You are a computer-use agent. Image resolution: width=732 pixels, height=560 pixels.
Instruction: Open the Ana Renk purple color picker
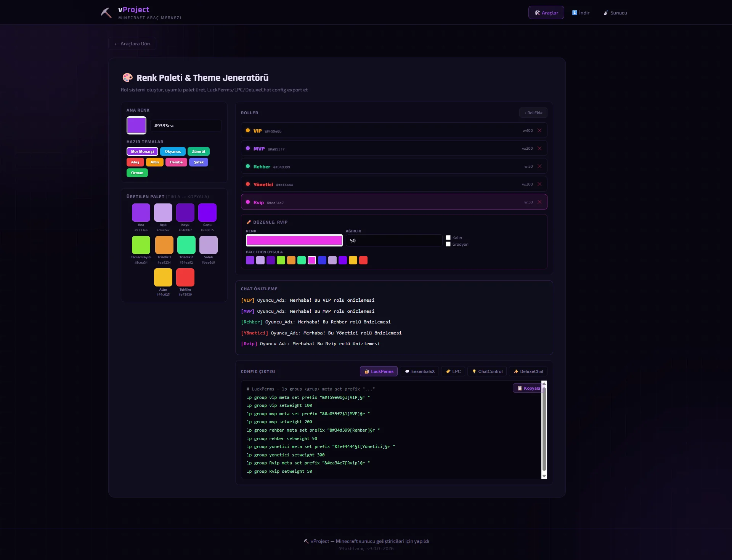tap(136, 125)
